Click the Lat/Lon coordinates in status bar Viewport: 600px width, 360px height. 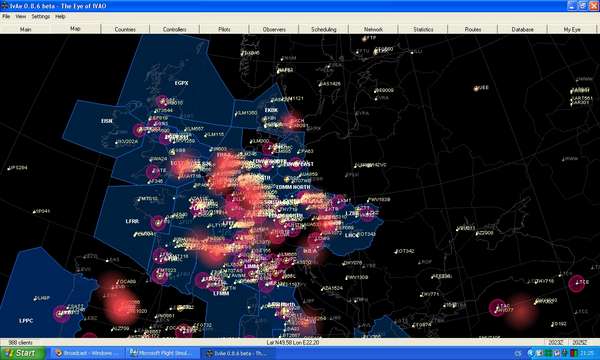click(x=293, y=342)
